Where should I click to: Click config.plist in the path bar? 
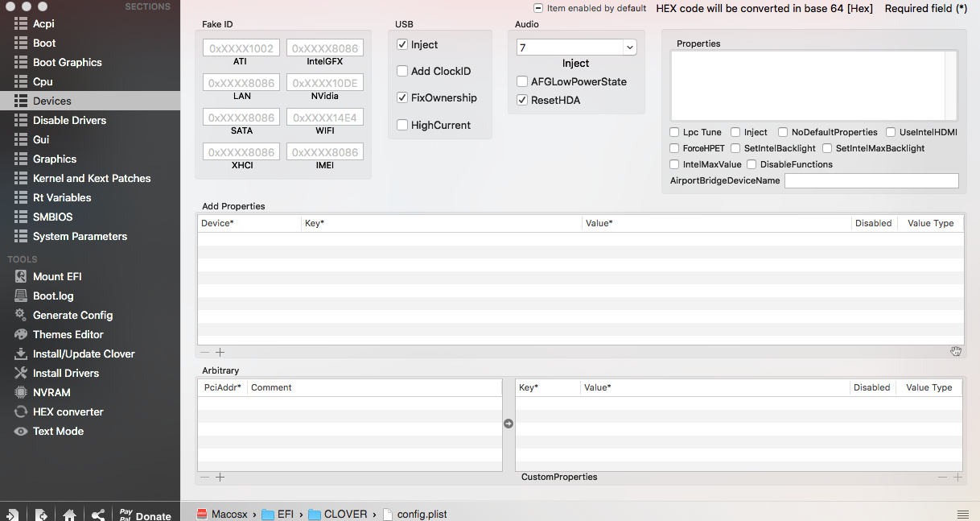414,514
